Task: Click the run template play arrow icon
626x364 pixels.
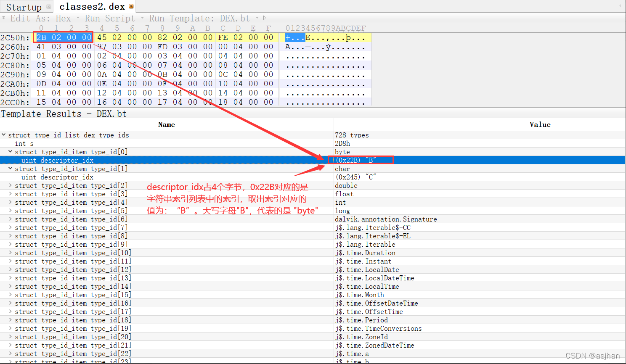Action: [x=265, y=18]
